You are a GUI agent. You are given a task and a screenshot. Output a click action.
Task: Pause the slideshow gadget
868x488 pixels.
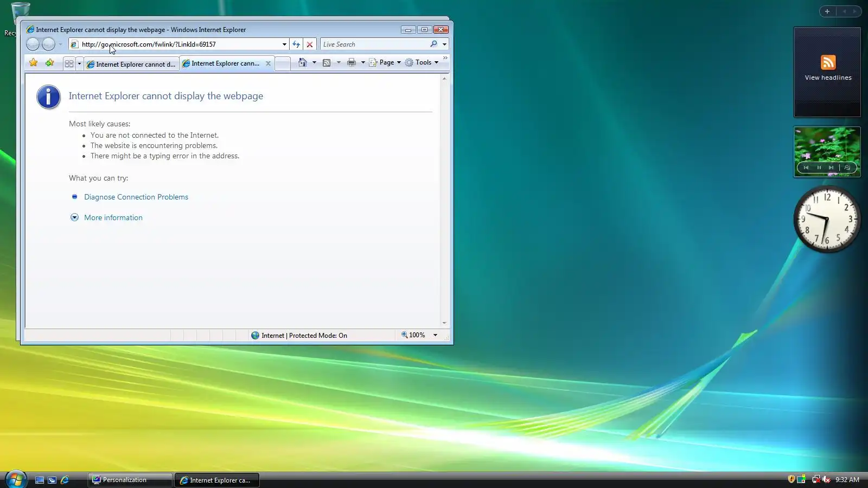tap(819, 168)
